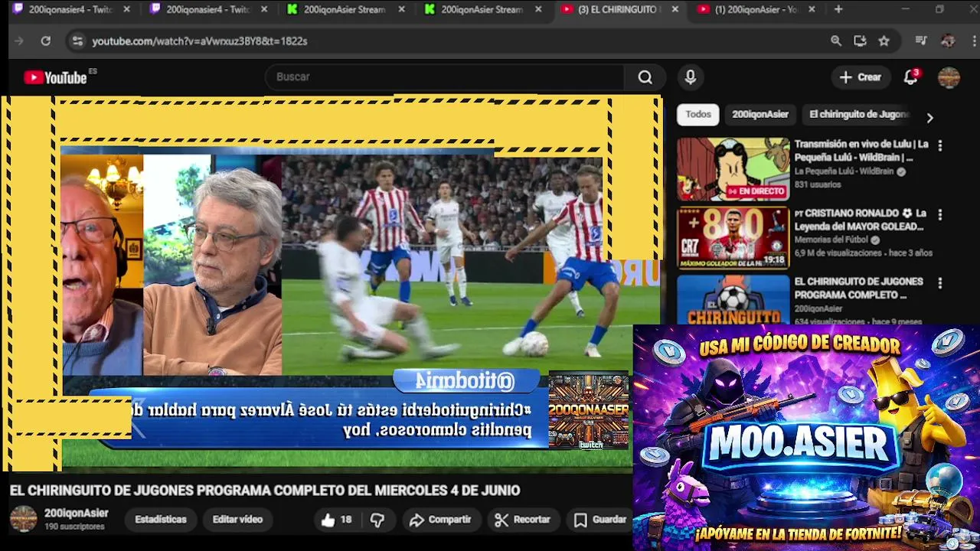Open 200iqonAsier channel avatar below video
This screenshot has height=551, width=980.
click(x=23, y=519)
